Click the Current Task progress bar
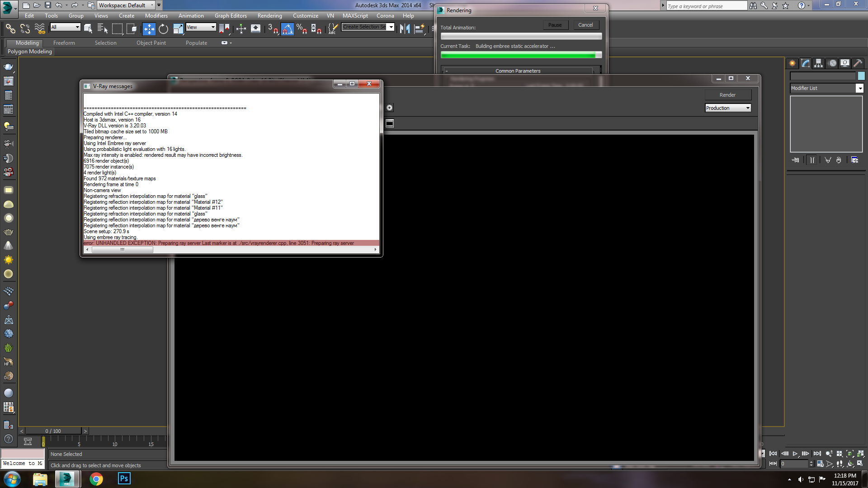868x488 pixels. tap(521, 55)
